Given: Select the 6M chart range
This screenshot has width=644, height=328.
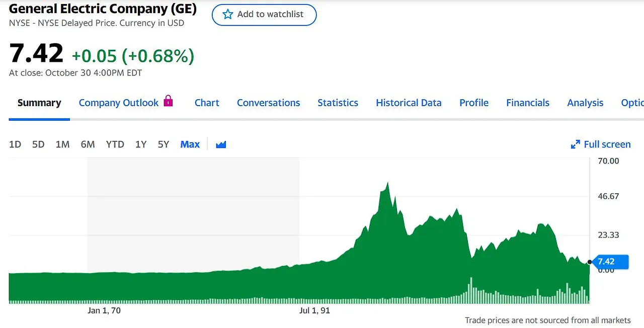Looking at the screenshot, I should coord(88,144).
